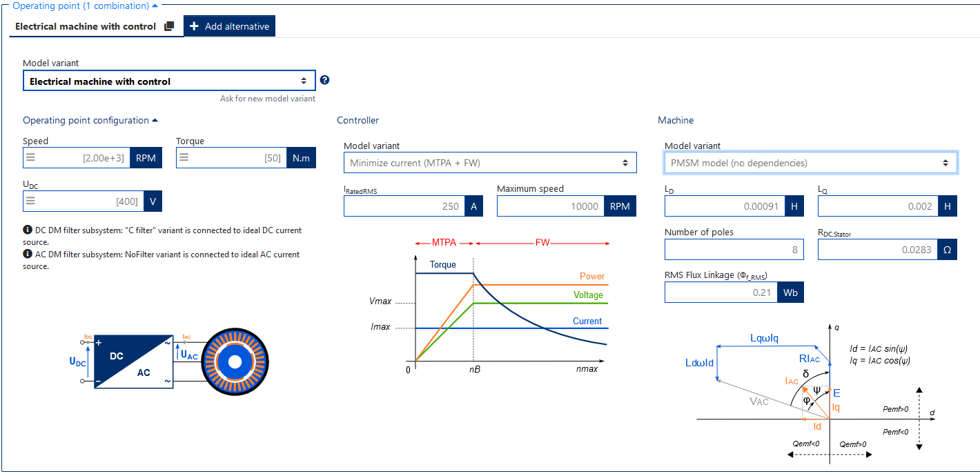Image resolution: width=980 pixels, height=476 pixels.
Task: Click the Maximum speed input field
Action: (550, 206)
